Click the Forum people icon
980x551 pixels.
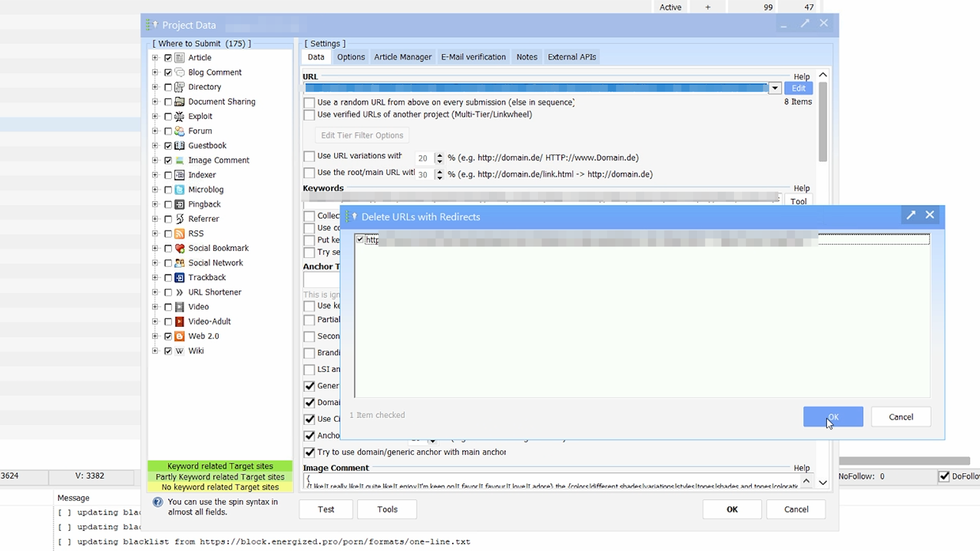(x=180, y=131)
